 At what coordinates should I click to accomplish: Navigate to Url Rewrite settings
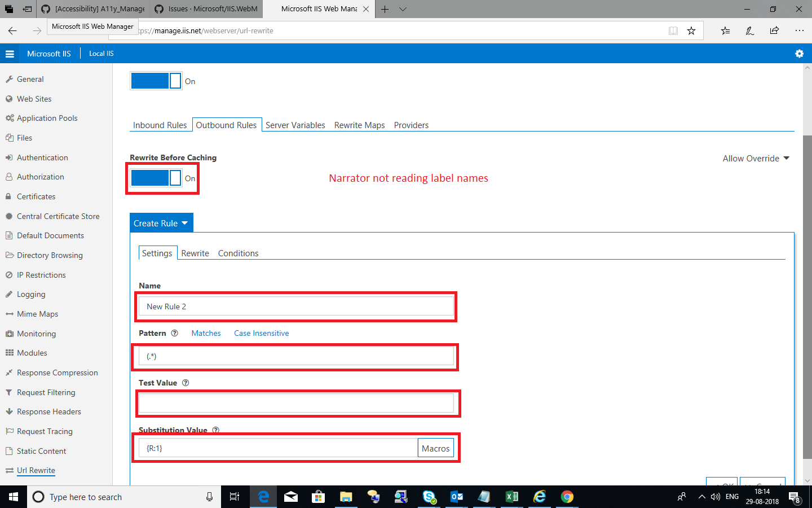(36, 470)
